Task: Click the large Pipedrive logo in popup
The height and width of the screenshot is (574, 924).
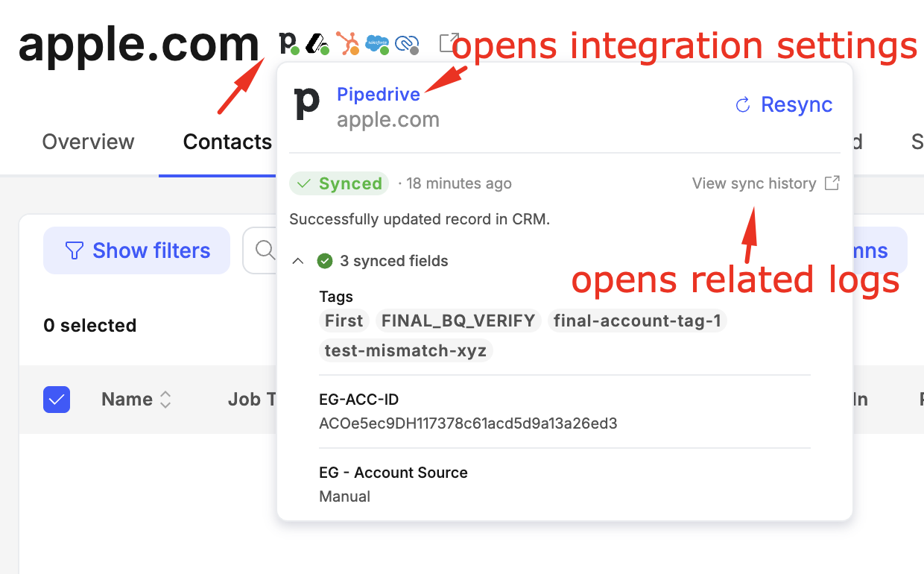Action: pyautogui.click(x=307, y=104)
